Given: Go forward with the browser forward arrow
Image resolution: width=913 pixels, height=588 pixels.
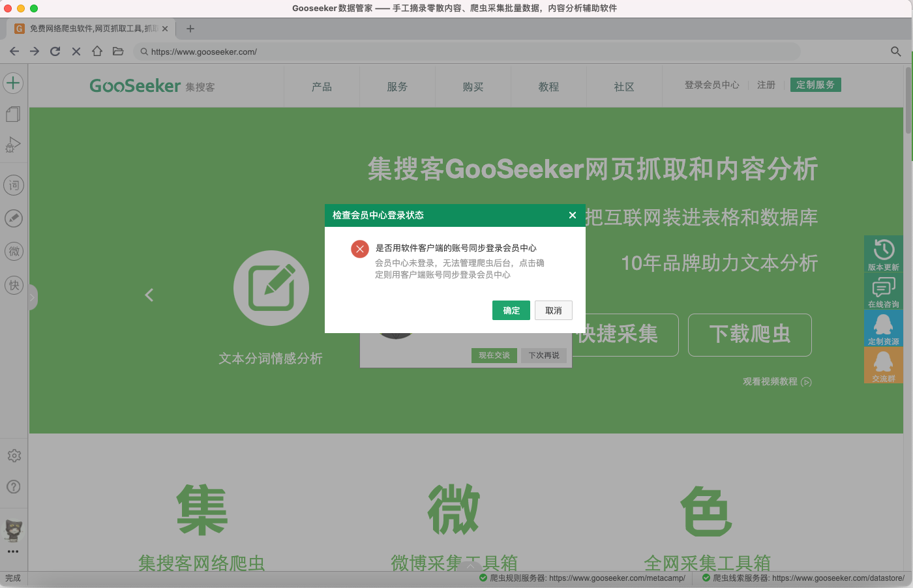Looking at the screenshot, I should coord(35,51).
